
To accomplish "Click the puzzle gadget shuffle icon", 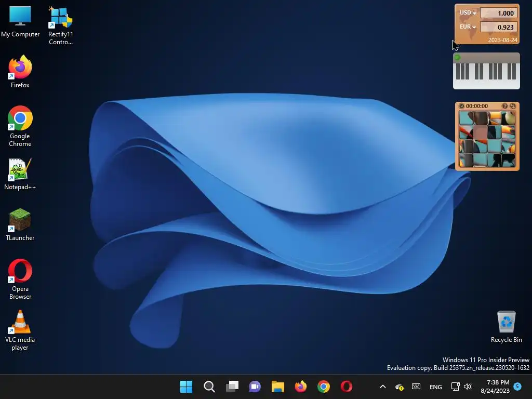I will 513,106.
